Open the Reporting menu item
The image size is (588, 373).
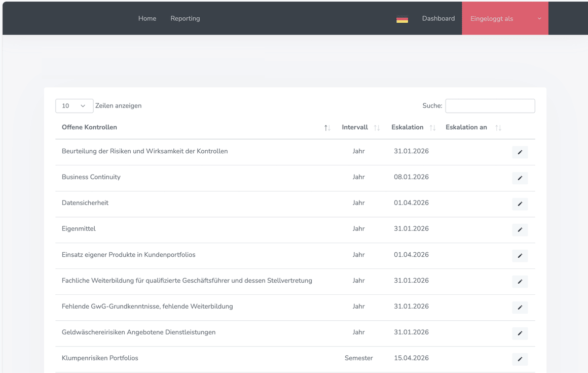click(185, 18)
